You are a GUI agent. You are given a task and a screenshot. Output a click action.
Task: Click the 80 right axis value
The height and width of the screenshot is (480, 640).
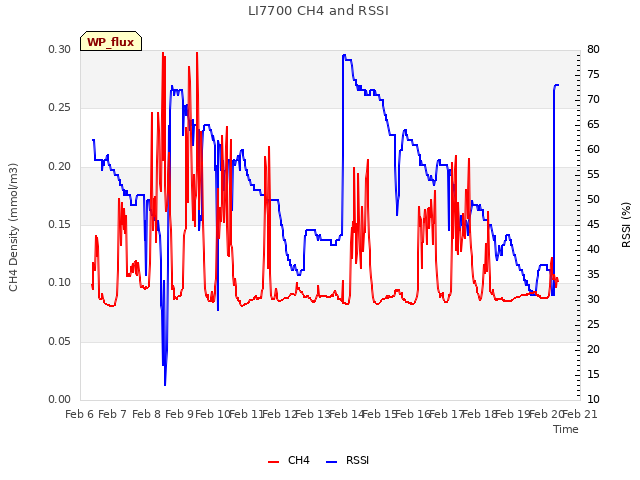tap(593, 49)
